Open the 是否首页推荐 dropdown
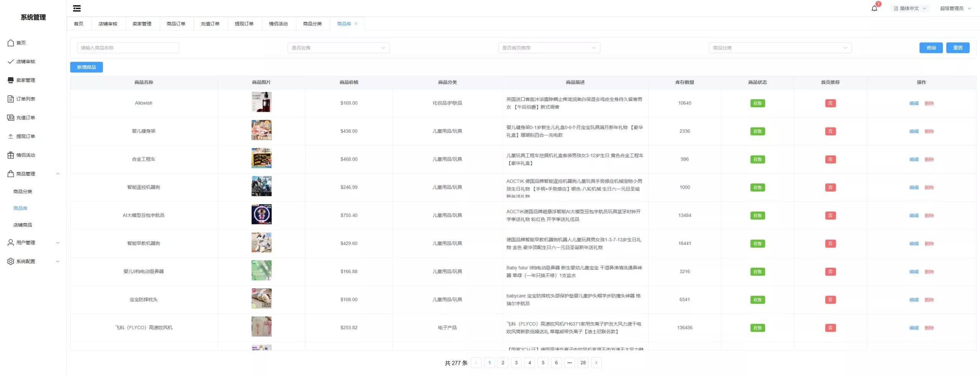This screenshot has height=375, width=980. tap(549, 48)
